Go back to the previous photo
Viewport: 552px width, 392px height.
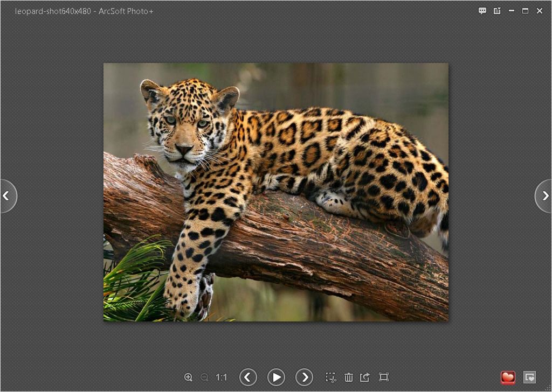point(248,377)
